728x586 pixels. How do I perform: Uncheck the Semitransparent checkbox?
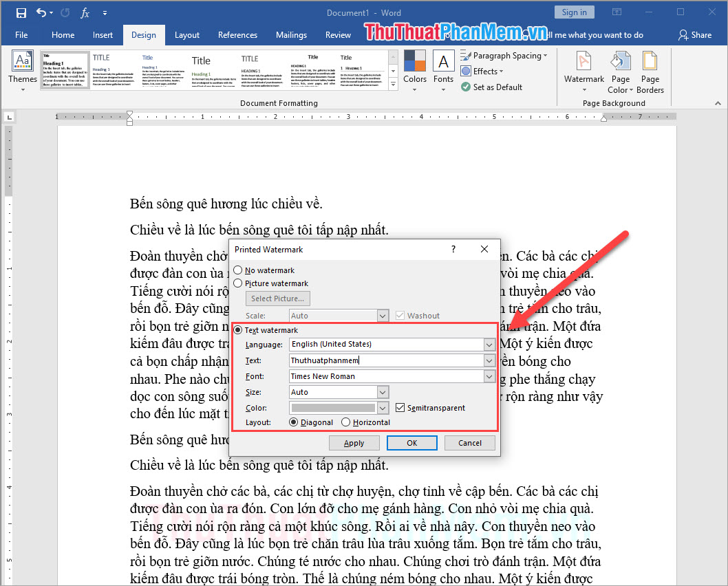coord(400,407)
